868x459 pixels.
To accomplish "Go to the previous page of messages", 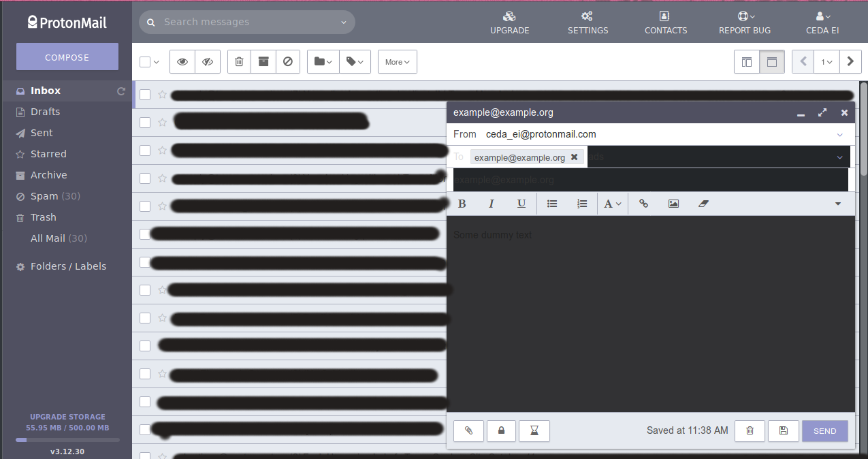I will tap(803, 62).
